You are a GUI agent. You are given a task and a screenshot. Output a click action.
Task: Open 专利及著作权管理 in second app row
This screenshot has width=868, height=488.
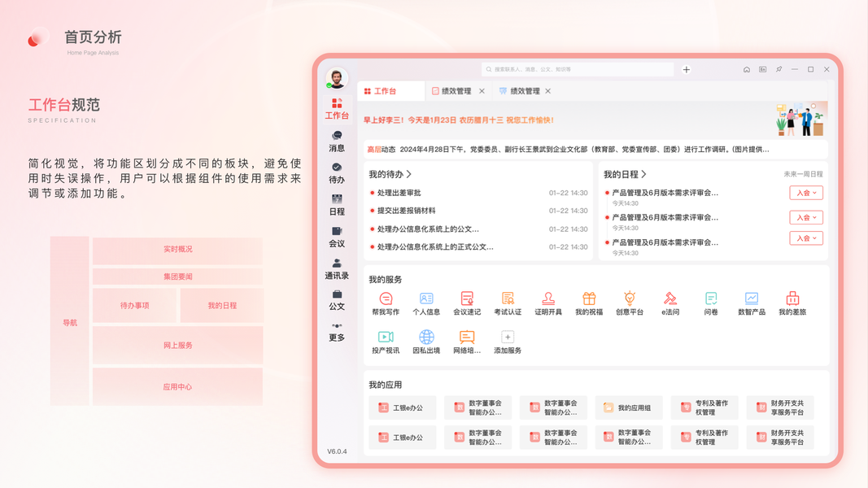704,437
